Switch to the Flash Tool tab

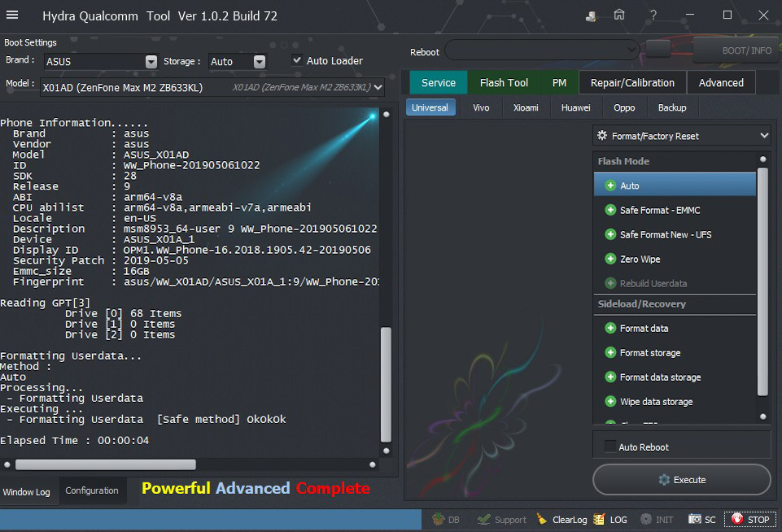pyautogui.click(x=504, y=82)
